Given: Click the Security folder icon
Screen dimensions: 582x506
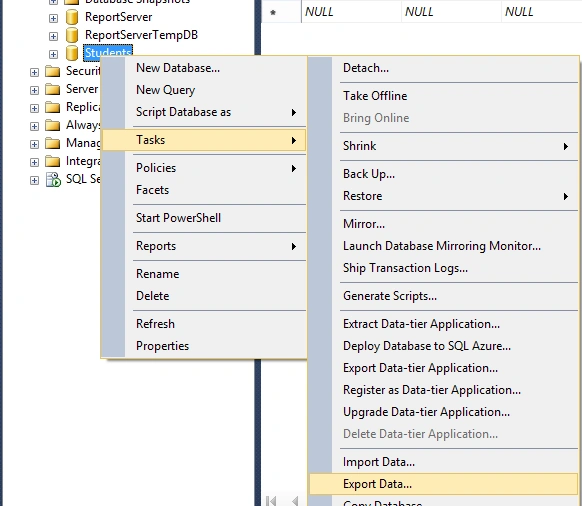Looking at the screenshot, I should coord(53,71).
